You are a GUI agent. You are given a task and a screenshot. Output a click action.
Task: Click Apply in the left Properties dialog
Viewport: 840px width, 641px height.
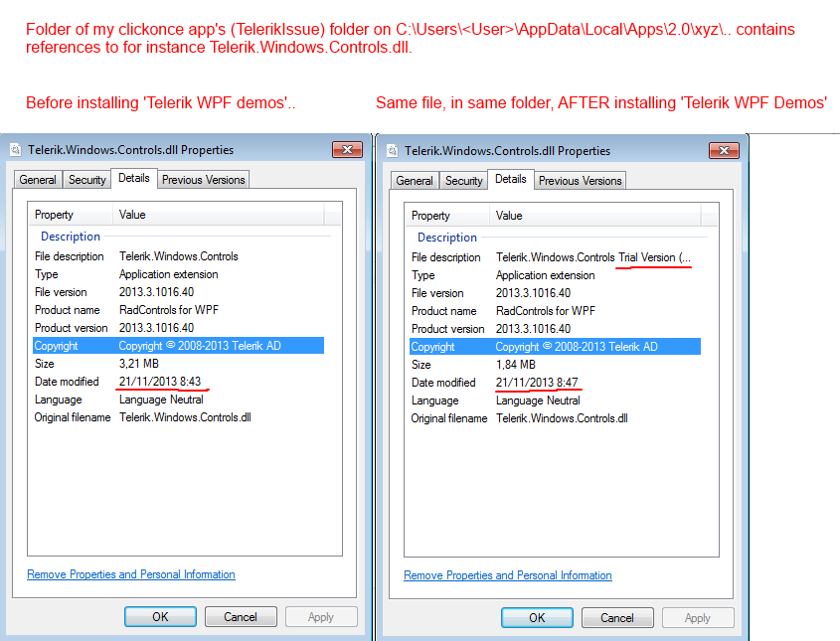[x=321, y=617]
